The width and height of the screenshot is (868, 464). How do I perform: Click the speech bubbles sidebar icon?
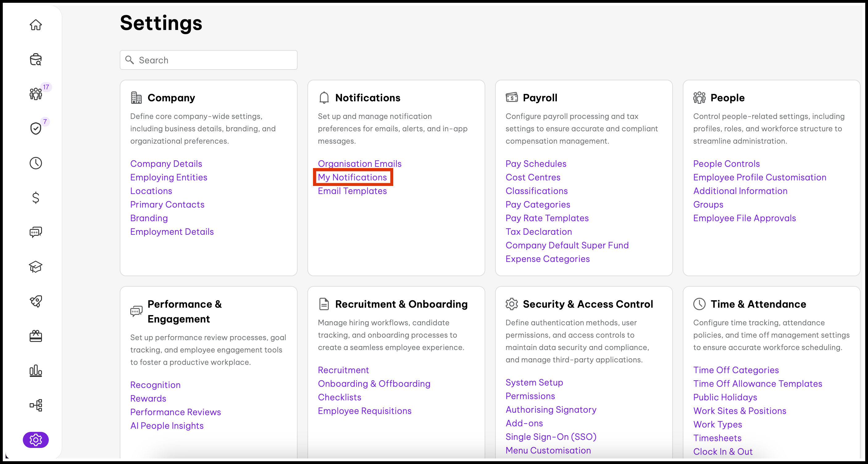click(36, 232)
